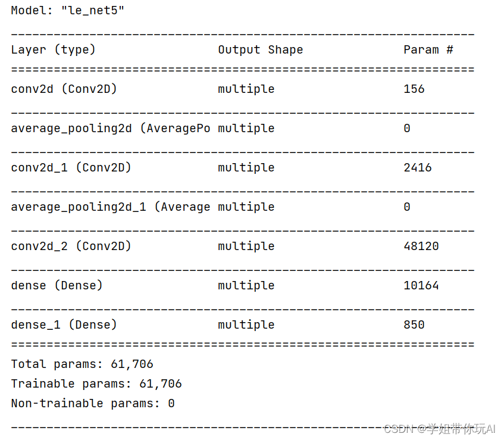504x440 pixels.
Task: Click the 156 parameter count value
Action: tap(414, 89)
